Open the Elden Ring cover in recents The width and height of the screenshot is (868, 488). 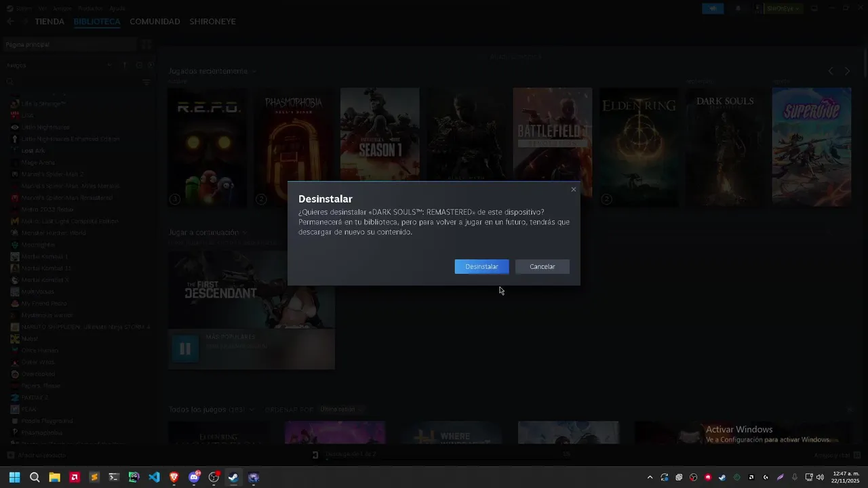[639, 147]
